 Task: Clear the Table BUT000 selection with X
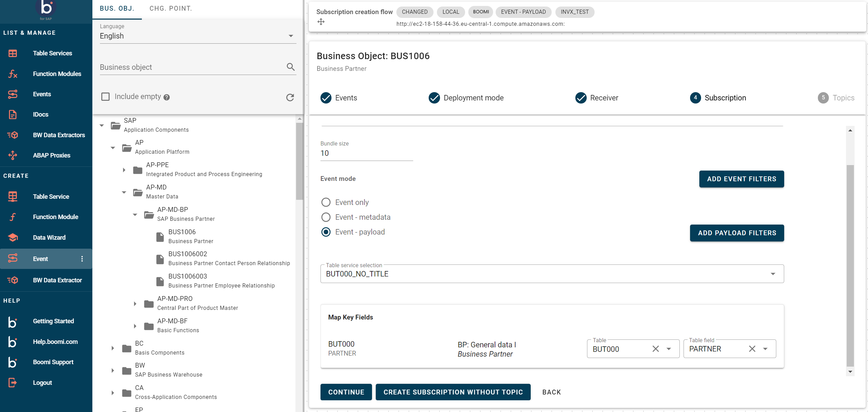pyautogui.click(x=655, y=349)
